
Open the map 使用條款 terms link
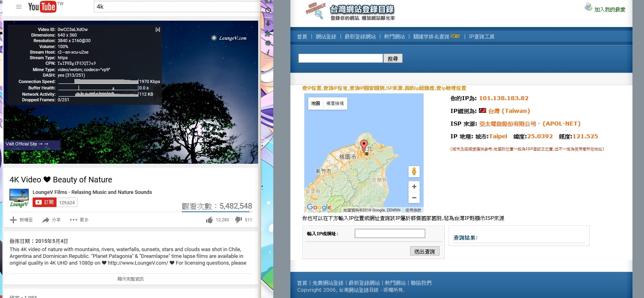click(x=413, y=210)
